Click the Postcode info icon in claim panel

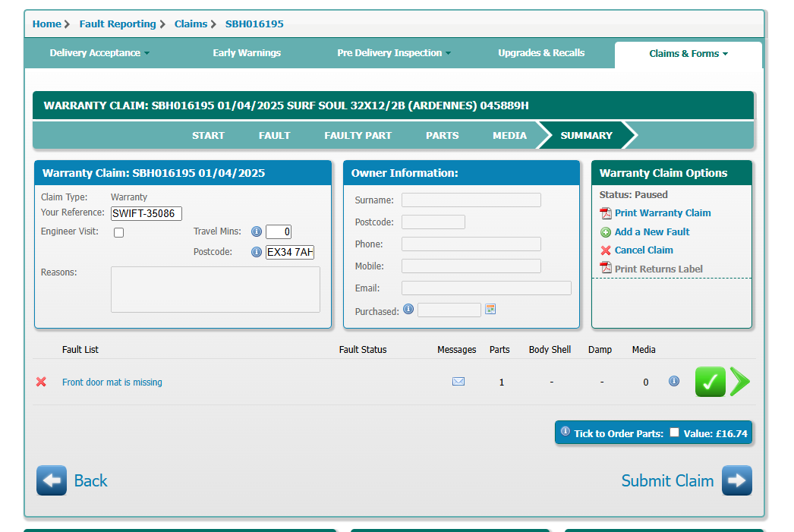click(257, 251)
